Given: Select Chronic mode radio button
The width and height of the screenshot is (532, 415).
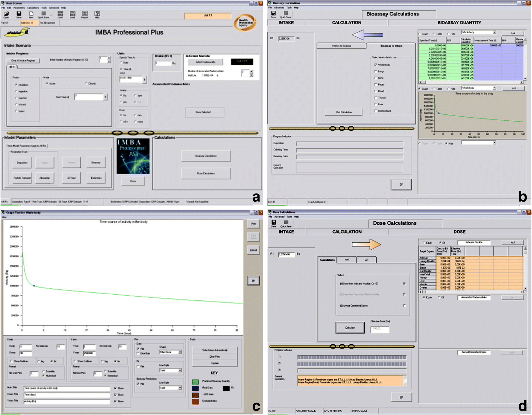Looking at the screenshot, I should tap(86, 83).
